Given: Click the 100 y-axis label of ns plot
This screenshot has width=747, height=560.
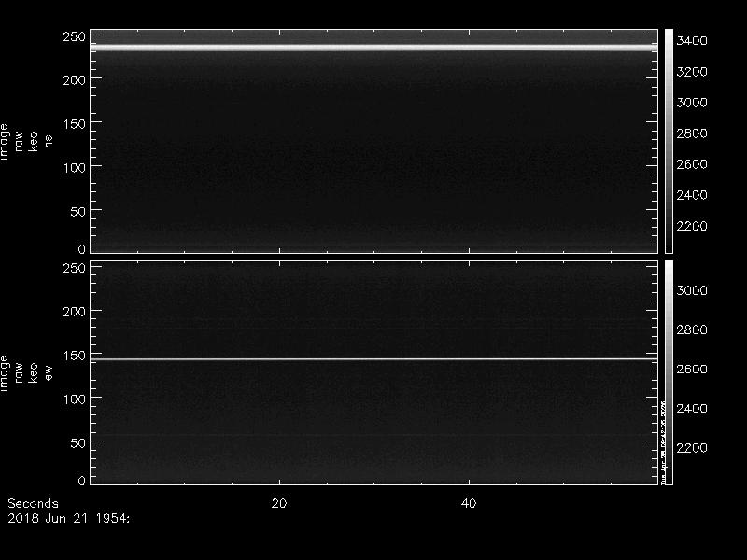Looking at the screenshot, I should 75,168.
